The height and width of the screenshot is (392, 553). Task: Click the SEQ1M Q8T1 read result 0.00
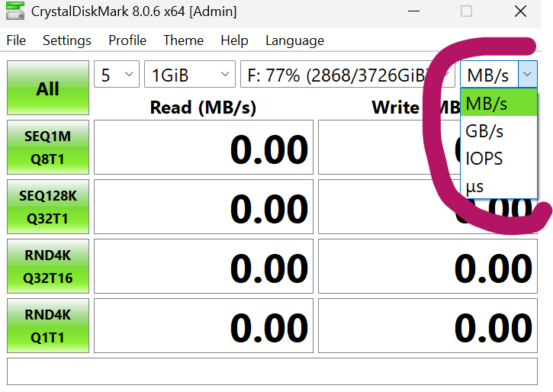(204, 147)
